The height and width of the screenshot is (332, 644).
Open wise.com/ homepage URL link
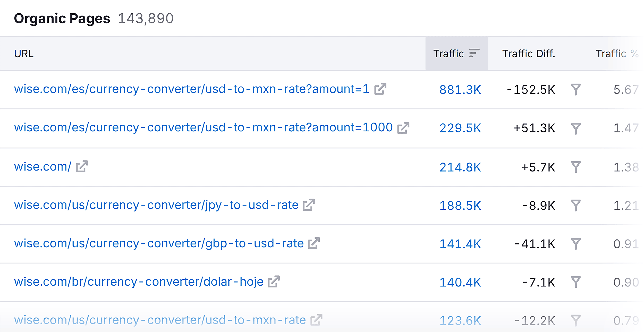43,167
